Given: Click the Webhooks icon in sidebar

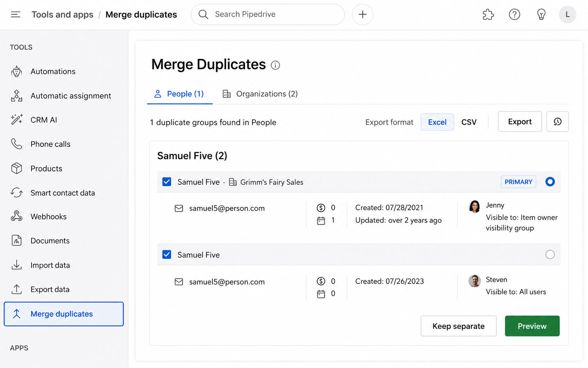Looking at the screenshot, I should pyautogui.click(x=17, y=216).
